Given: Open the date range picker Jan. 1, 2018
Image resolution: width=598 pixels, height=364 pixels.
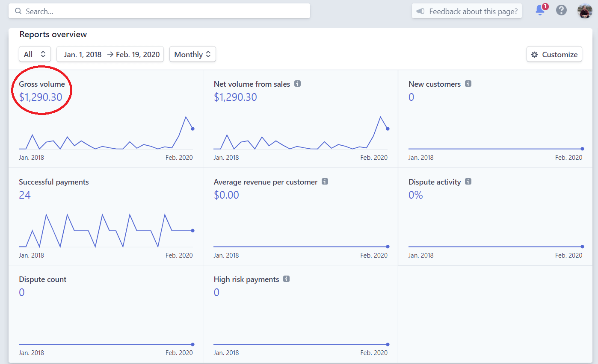Looking at the screenshot, I should click(x=83, y=54).
